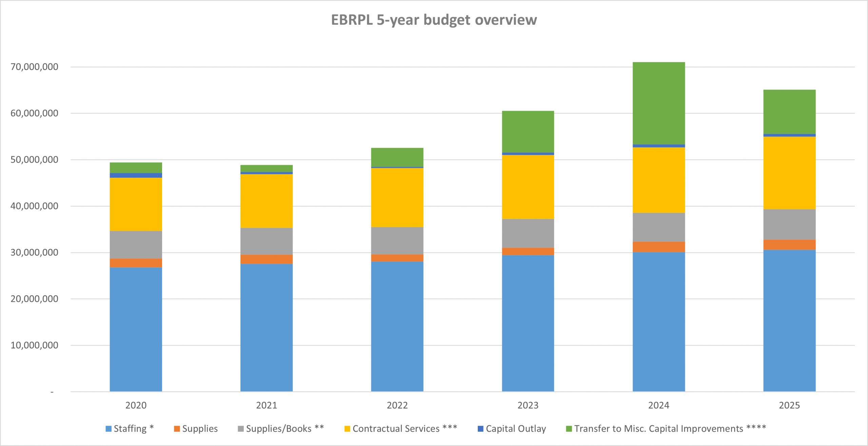Select the 2020 green Transfer segment
This screenshot has width=868, height=446.
coord(136,168)
